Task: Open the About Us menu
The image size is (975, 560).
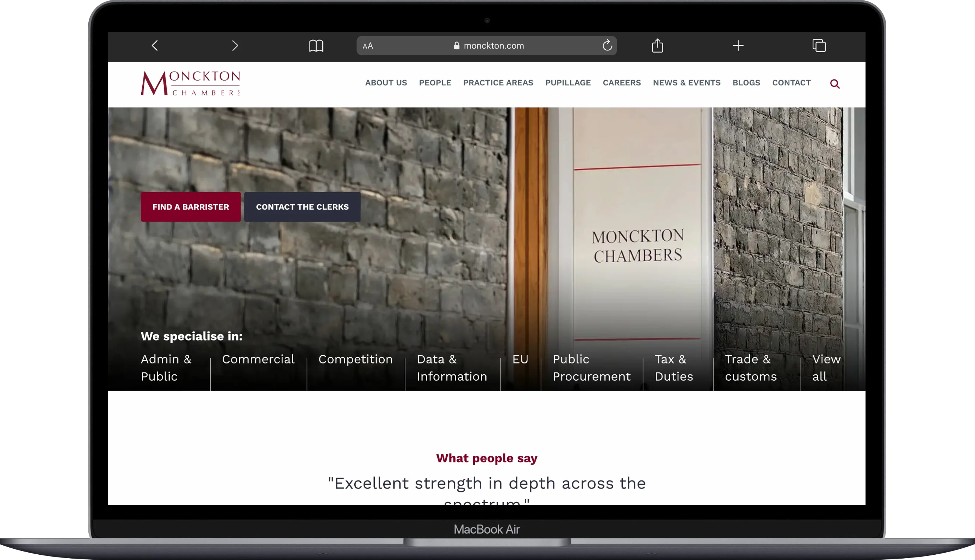Action: coord(386,83)
